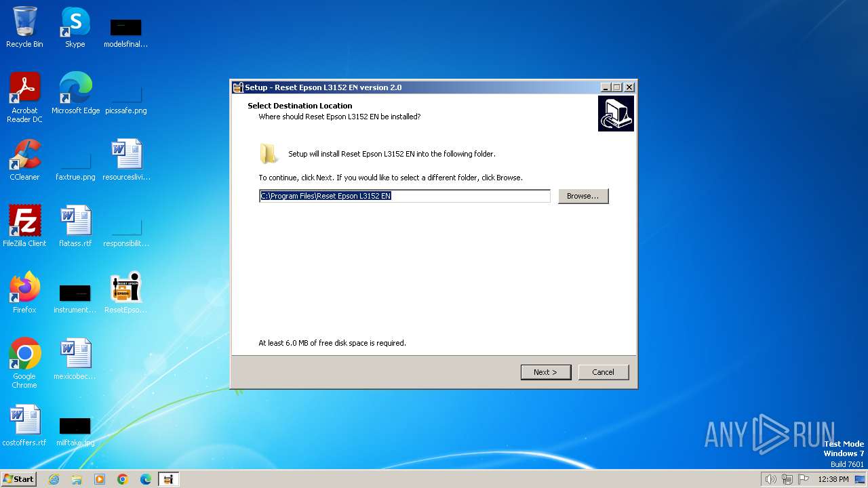This screenshot has height=488, width=868.
Task: Click Next to continue setup
Action: [545, 372]
